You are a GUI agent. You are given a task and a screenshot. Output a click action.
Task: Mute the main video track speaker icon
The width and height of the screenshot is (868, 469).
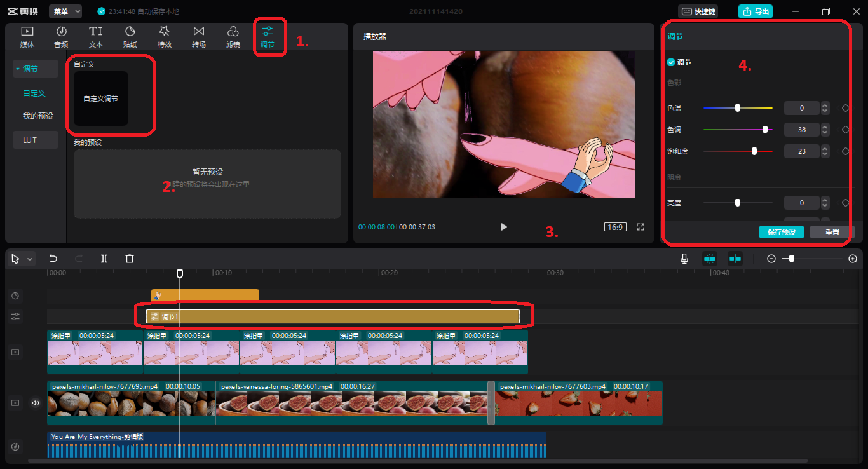tap(36, 402)
